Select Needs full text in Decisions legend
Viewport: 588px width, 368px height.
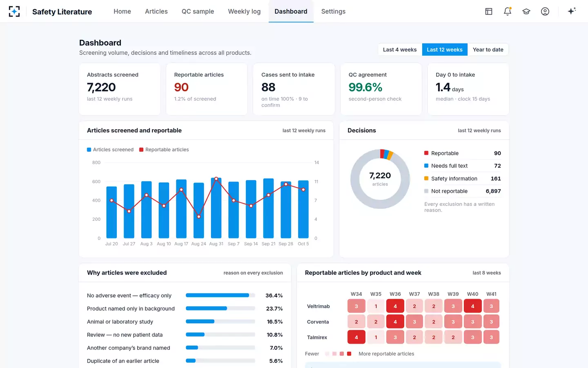463,166
